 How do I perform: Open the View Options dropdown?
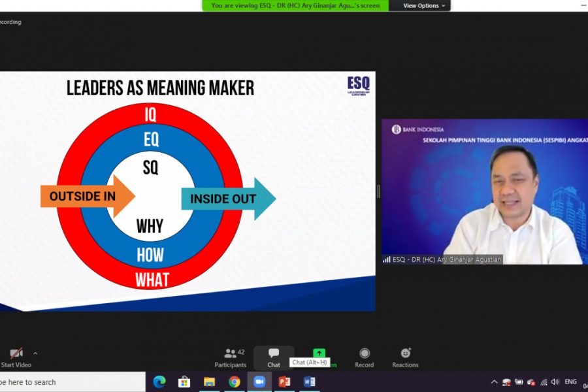424,6
